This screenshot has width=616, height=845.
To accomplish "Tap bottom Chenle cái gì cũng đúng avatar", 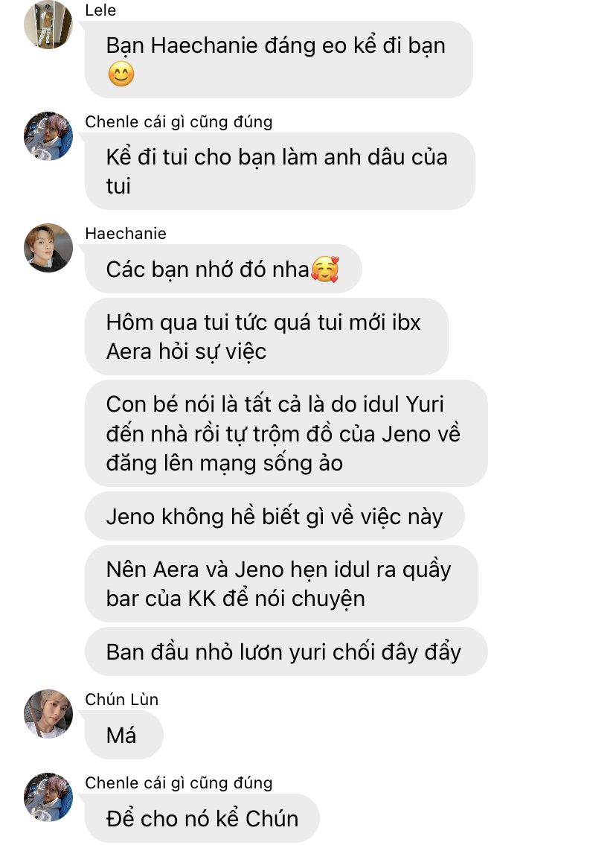I will point(48,797).
